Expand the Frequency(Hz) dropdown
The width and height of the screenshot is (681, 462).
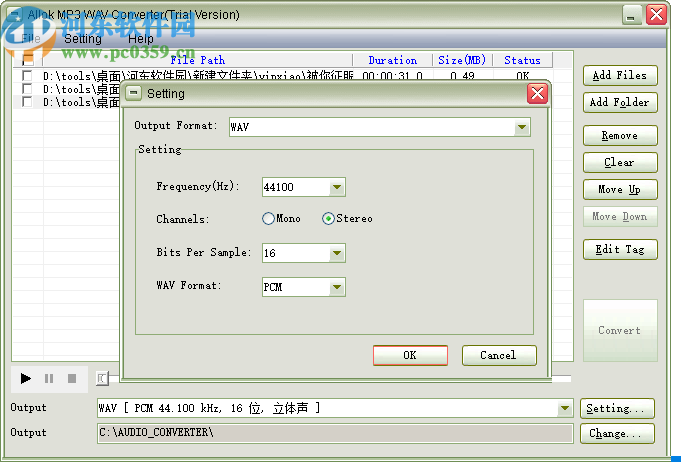pyautogui.click(x=337, y=187)
